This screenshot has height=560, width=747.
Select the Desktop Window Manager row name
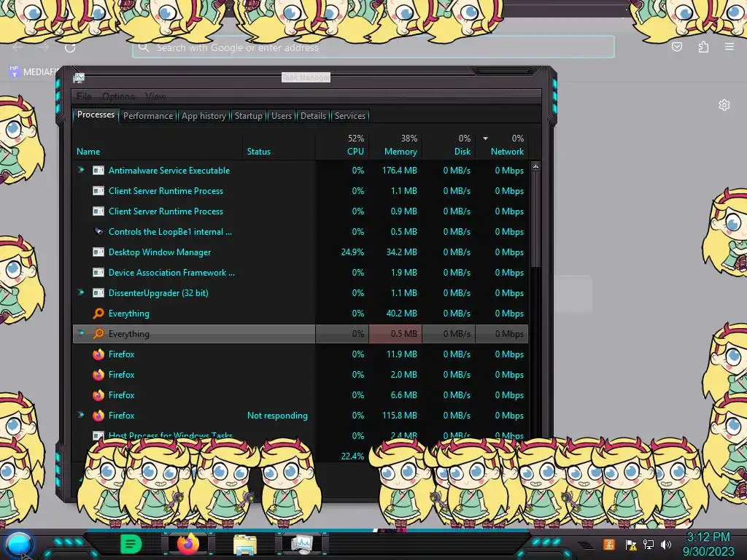[x=160, y=252]
